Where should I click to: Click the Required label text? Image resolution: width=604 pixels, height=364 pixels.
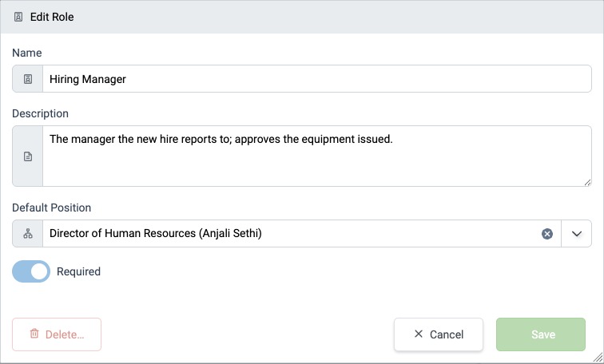(78, 271)
